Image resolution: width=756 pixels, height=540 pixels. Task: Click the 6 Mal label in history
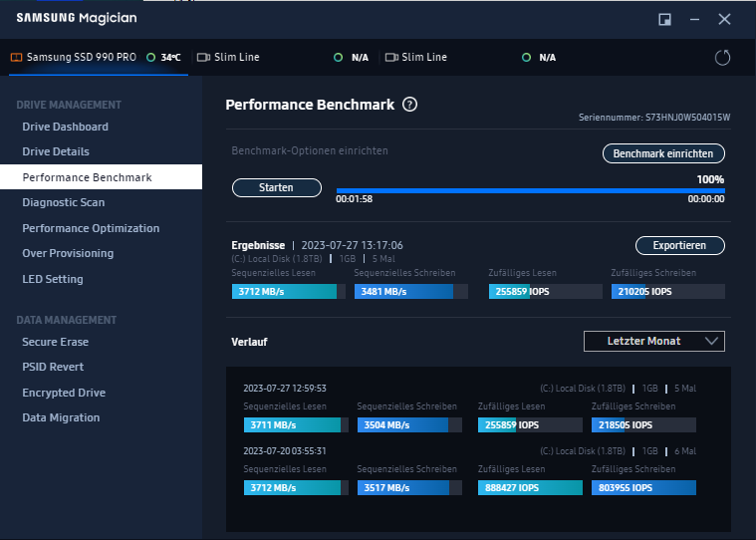685,451
